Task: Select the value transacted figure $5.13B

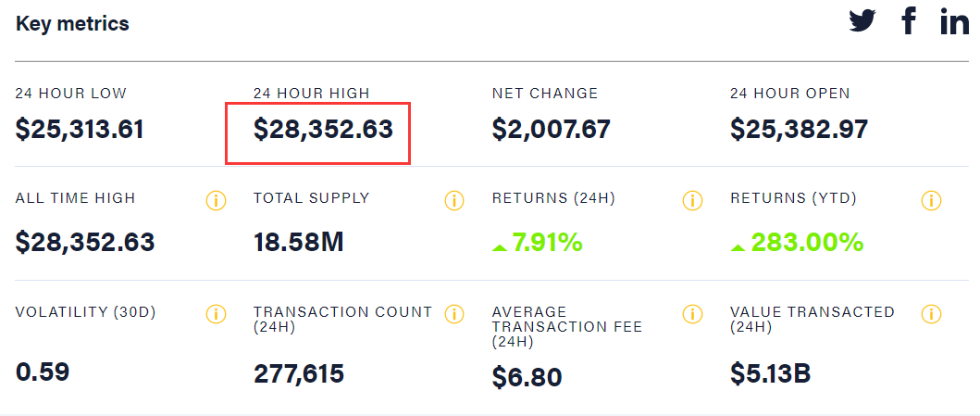Action: coord(771,373)
